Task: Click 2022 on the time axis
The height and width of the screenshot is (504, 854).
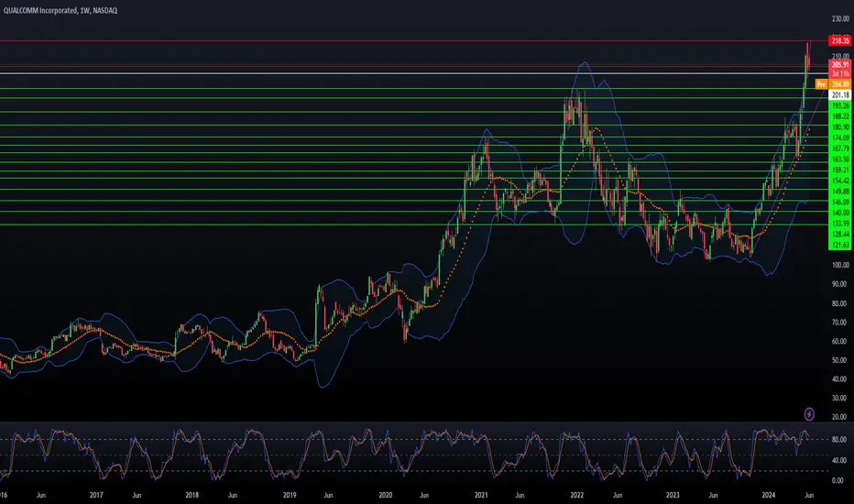Action: [576, 495]
